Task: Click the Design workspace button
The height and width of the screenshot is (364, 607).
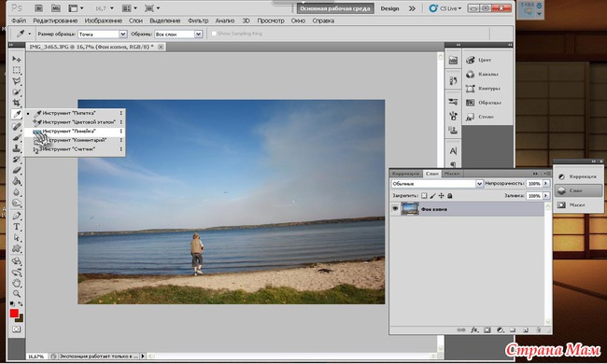Action: [x=389, y=8]
